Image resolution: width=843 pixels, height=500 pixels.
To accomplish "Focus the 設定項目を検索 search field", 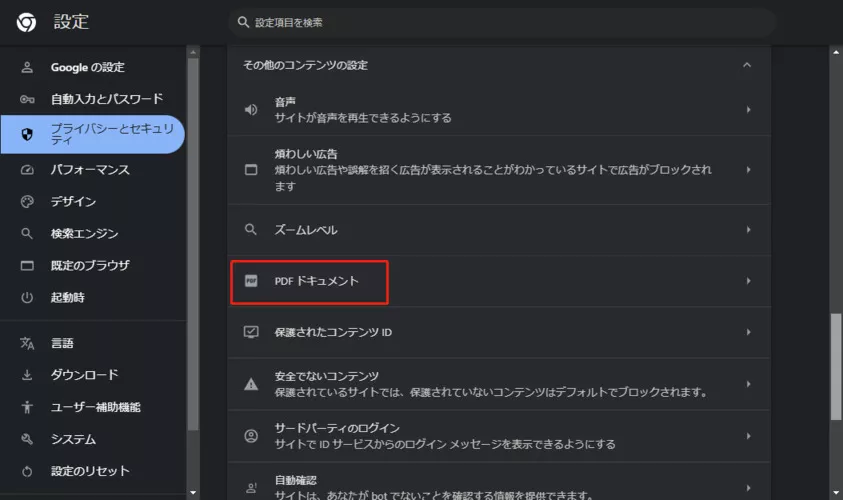I will coord(503,22).
